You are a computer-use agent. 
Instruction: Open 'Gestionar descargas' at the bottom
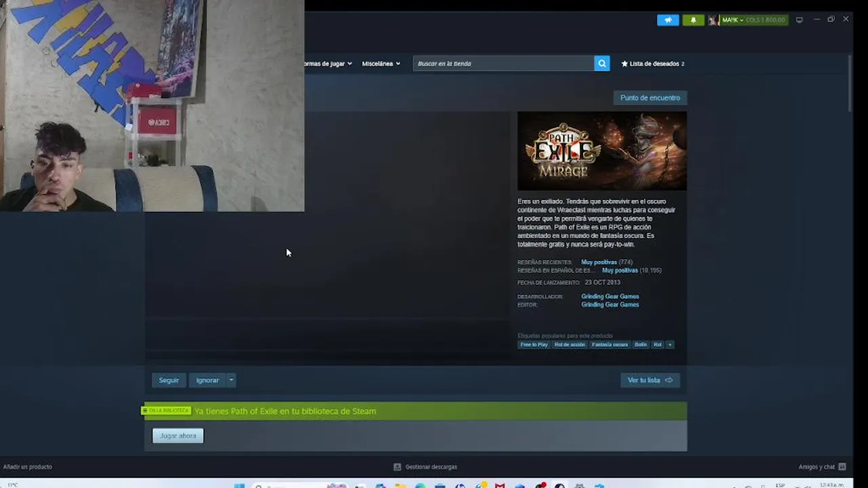pos(425,467)
